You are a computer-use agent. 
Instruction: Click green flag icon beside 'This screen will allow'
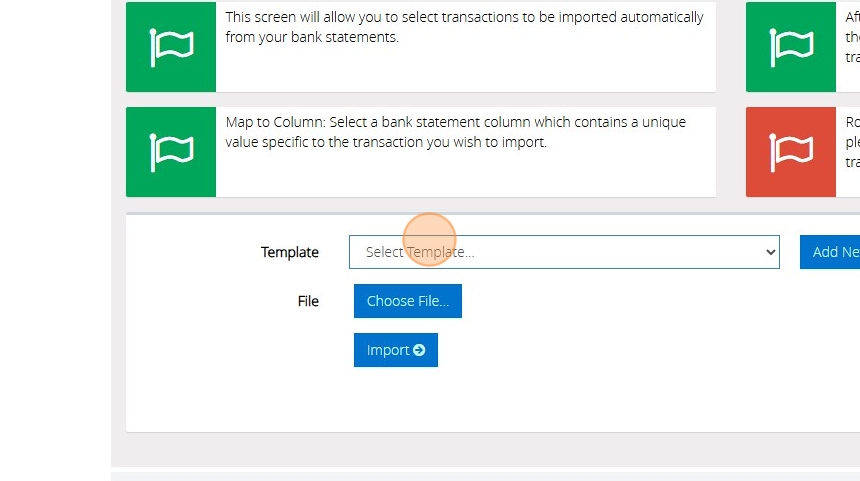(171, 47)
